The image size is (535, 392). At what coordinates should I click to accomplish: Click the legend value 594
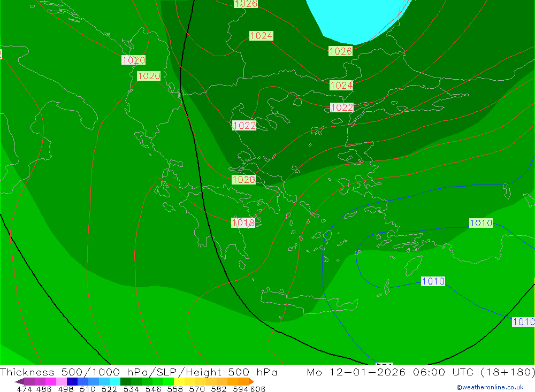click(241, 389)
